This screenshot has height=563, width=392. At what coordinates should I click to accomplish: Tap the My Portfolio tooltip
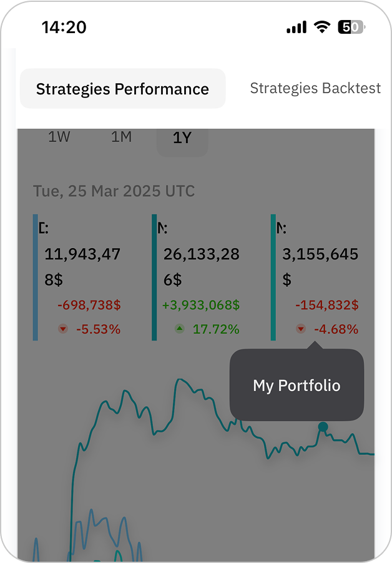296,385
